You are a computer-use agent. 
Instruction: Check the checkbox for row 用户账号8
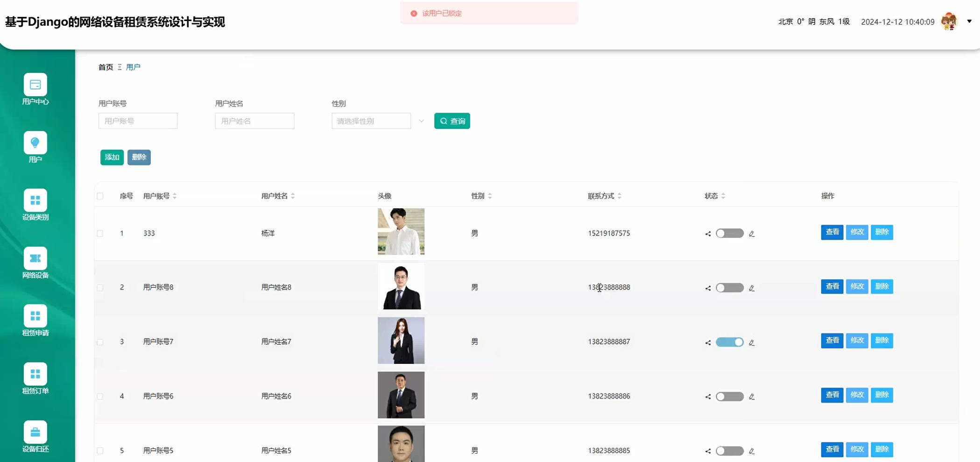100,288
